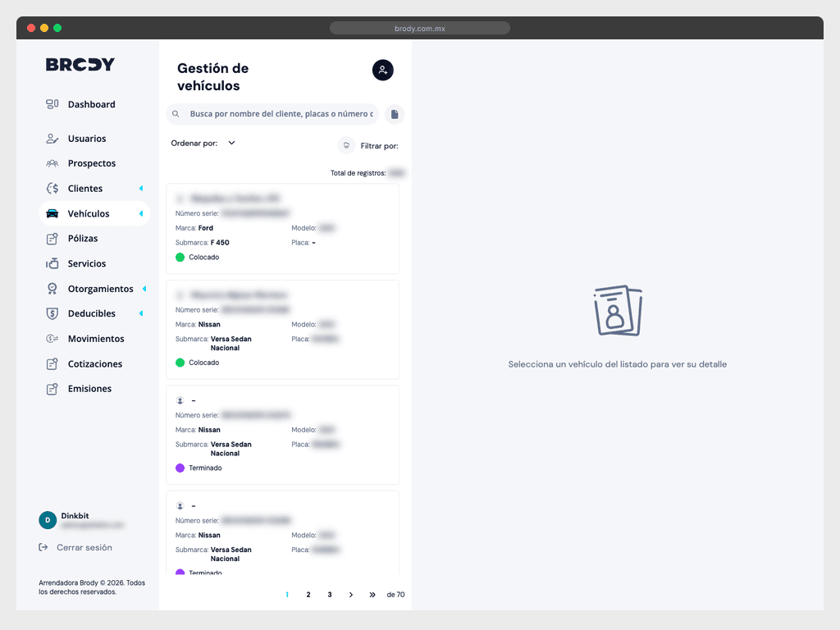Click the Cotizaciones sidebar icon

pos(52,363)
